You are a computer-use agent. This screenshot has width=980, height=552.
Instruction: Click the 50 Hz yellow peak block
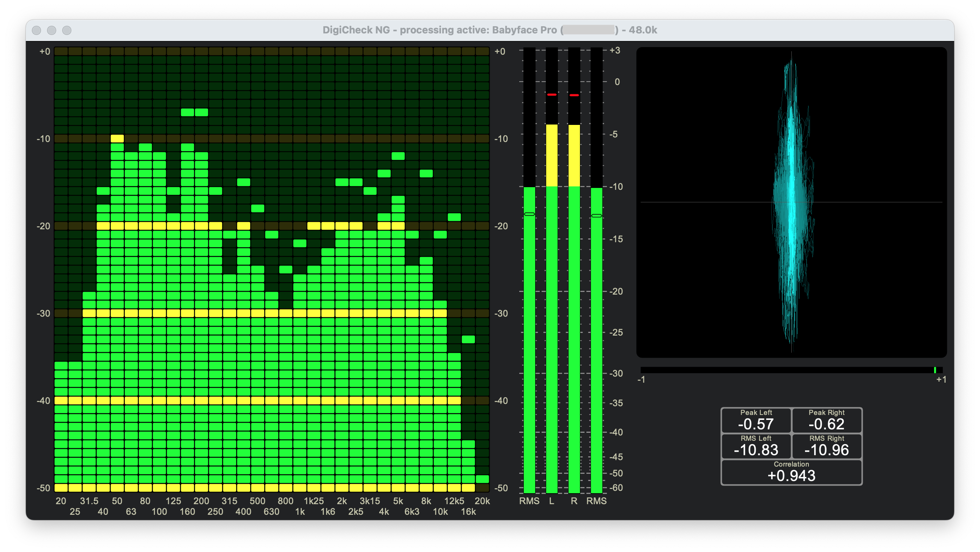tap(117, 139)
